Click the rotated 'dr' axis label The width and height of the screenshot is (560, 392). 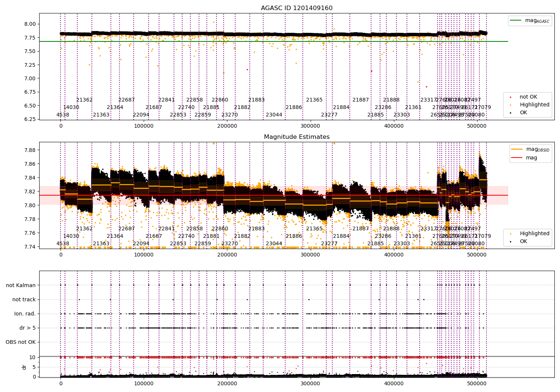pos(24,367)
